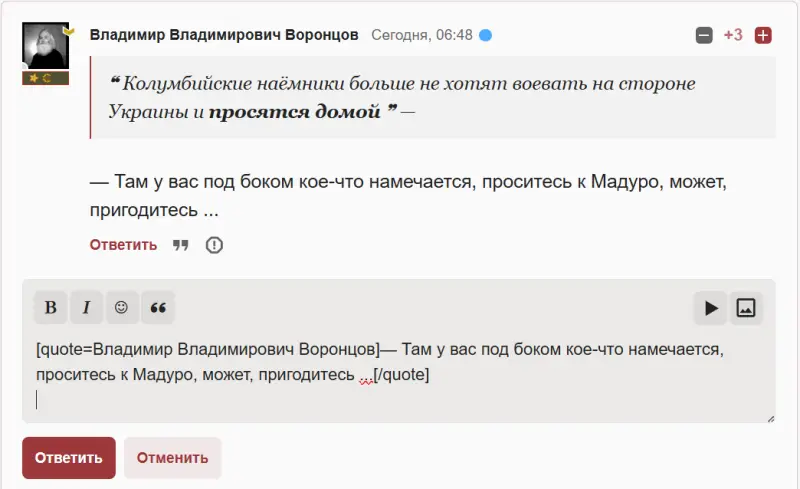Viewport: 800px width, 489px height.
Task: Downvote the comment with the minus button
Action: (704, 35)
